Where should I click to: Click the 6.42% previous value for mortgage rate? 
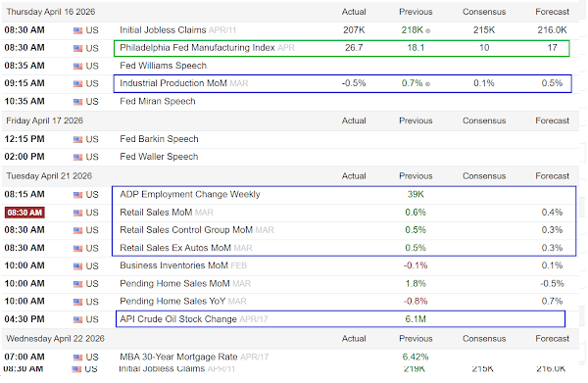click(416, 357)
